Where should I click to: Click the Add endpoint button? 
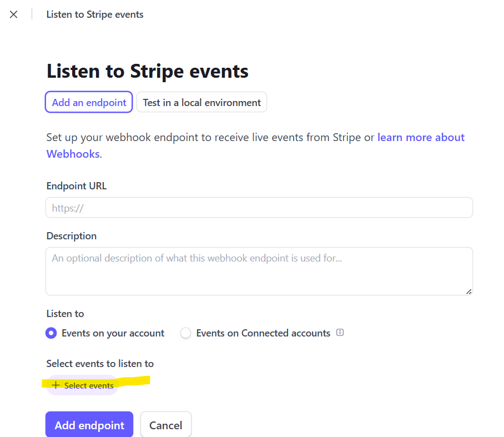(x=89, y=425)
